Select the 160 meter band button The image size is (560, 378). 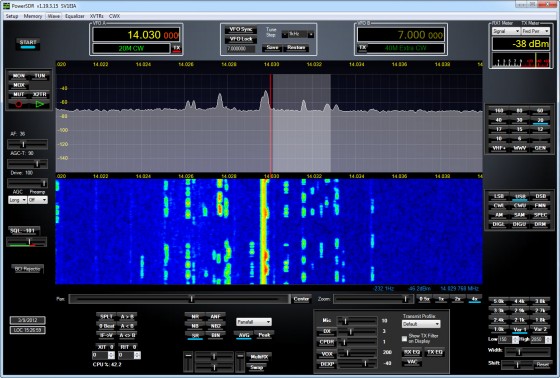(x=499, y=111)
